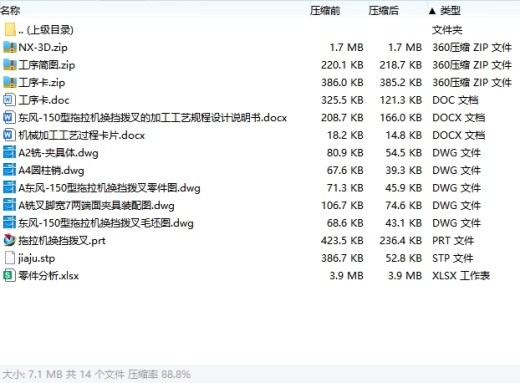Select the 机械加工工艺过程卡片.docx file name
Image resolution: width=520 pixels, height=383 pixels.
(x=82, y=135)
